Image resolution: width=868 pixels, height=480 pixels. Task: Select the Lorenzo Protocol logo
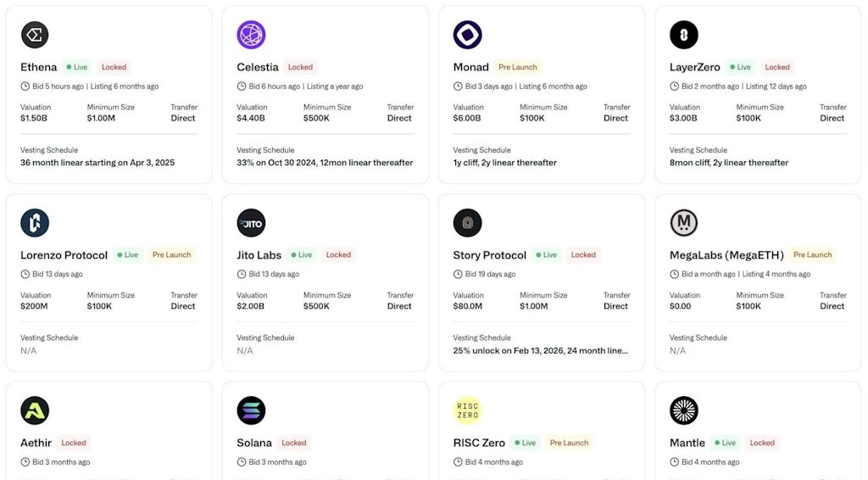click(35, 223)
